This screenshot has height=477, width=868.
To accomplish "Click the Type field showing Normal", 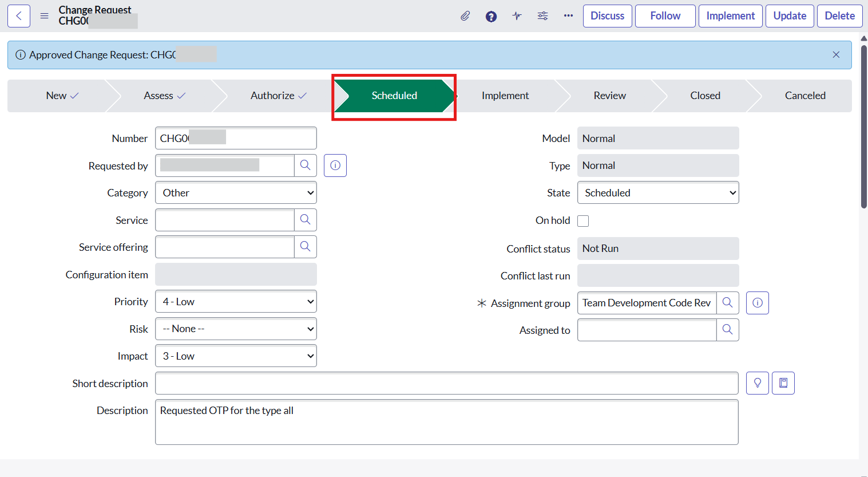I will [x=658, y=165].
